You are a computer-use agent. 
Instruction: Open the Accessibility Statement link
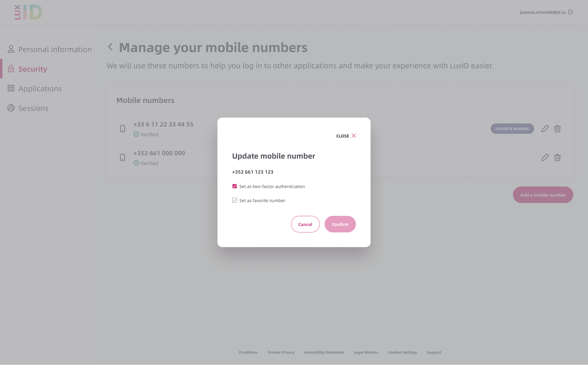point(324,352)
